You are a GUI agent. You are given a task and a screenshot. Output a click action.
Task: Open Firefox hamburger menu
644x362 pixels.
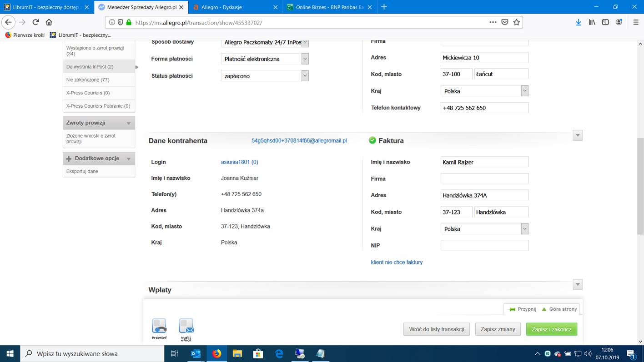[635, 22]
